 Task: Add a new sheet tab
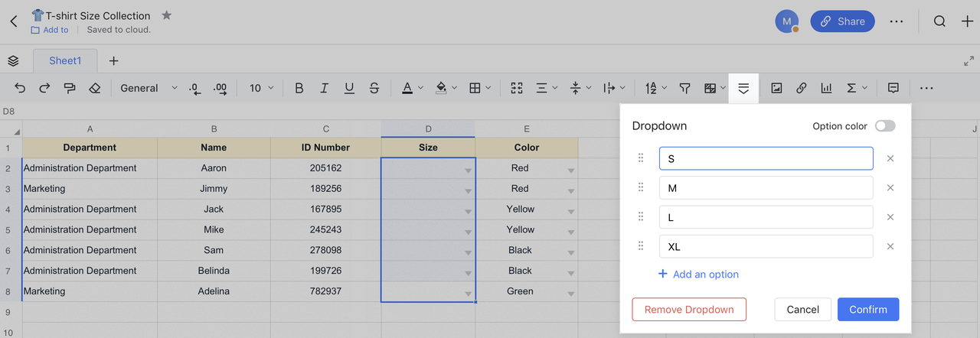click(x=113, y=61)
